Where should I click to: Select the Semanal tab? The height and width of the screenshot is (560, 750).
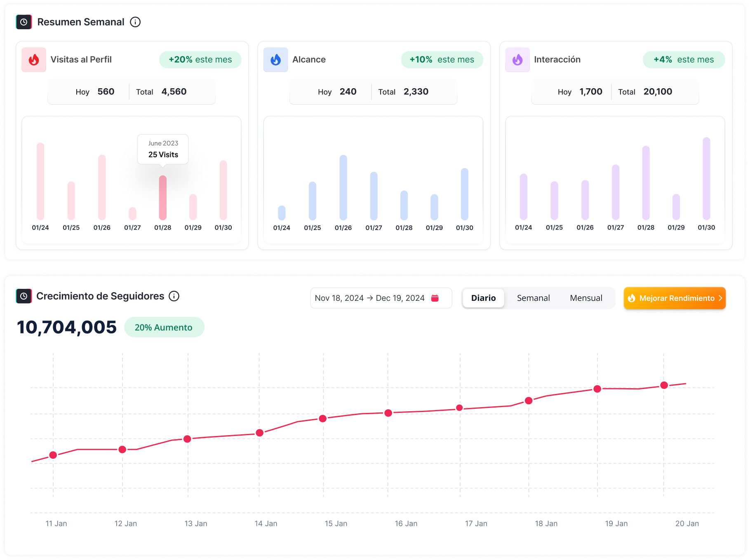(533, 298)
